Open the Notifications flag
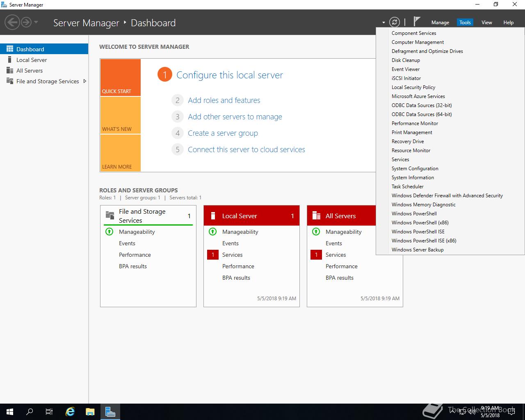The width and height of the screenshot is (525, 420). click(417, 21)
